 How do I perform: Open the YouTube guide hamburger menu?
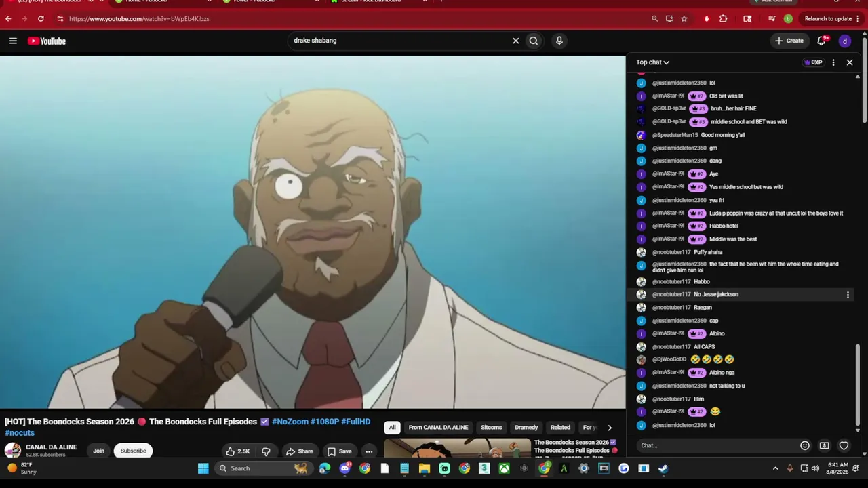[13, 41]
